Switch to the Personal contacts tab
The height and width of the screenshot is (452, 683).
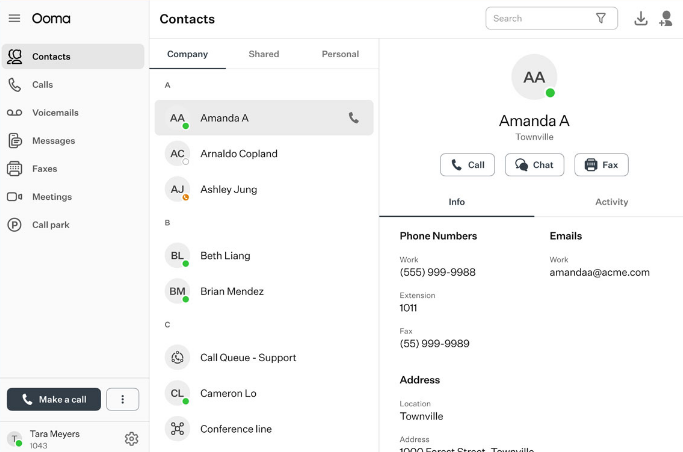[340, 54]
